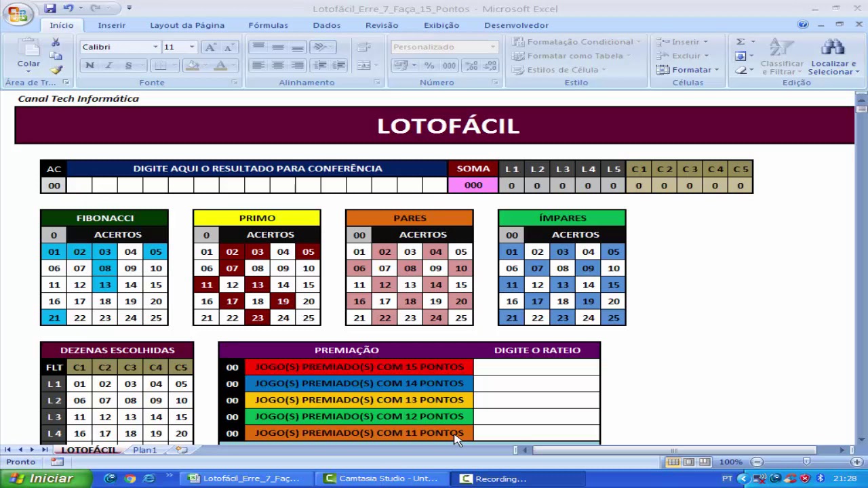Click first empty result input cell after AC 00
The width and height of the screenshot is (868, 488).
pyautogui.click(x=79, y=185)
